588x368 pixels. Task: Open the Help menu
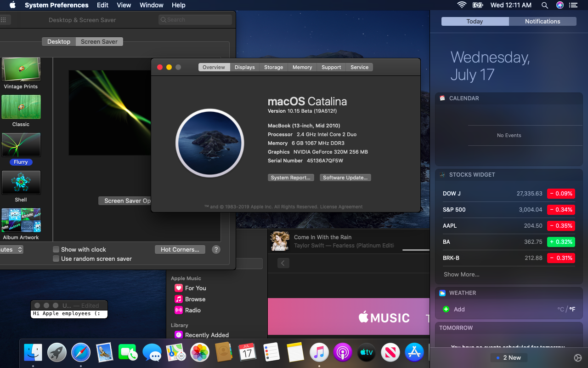click(178, 5)
